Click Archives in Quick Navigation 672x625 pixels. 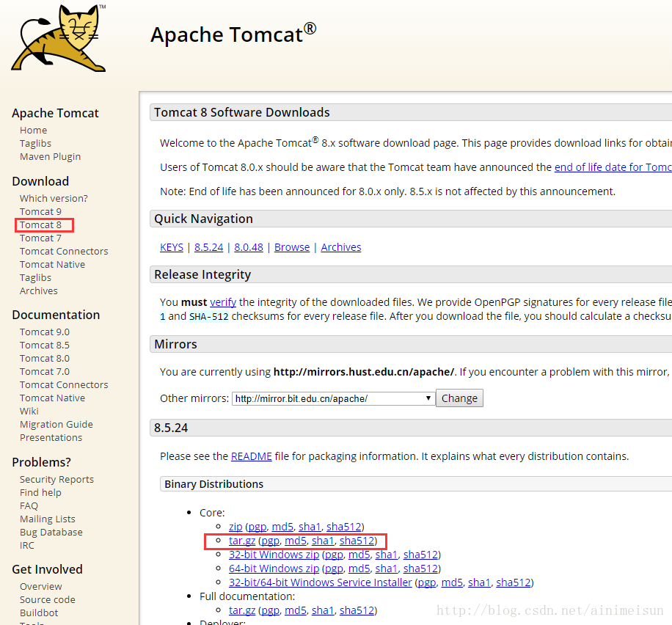(x=341, y=247)
